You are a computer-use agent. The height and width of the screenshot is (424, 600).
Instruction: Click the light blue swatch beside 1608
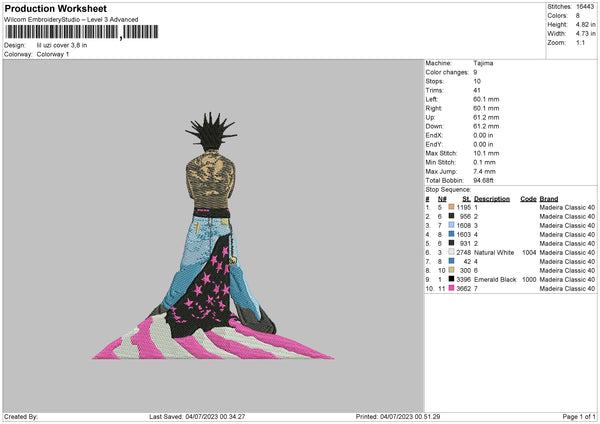(451, 225)
